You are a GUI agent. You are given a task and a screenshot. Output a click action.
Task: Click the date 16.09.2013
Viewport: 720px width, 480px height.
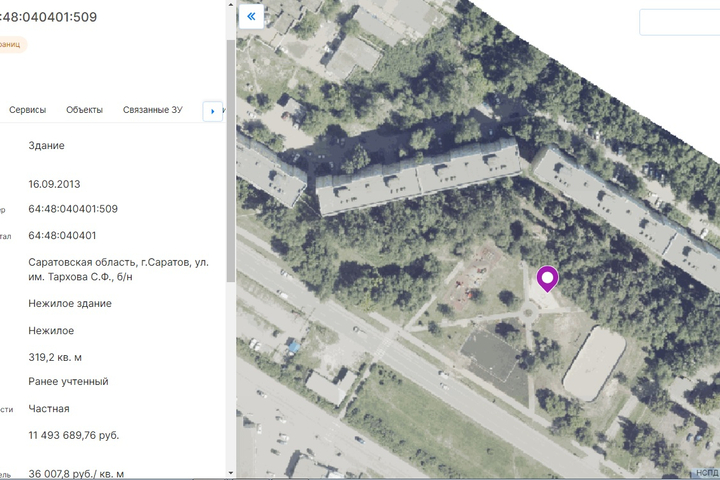[x=54, y=184]
